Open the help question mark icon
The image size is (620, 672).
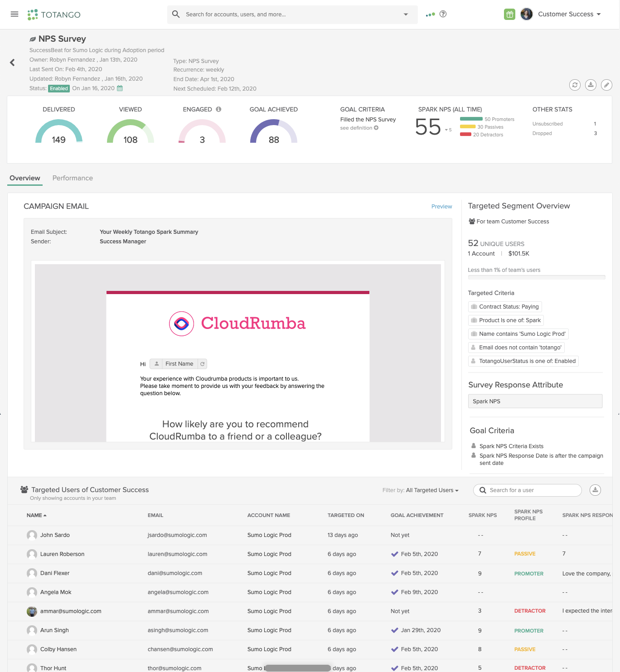click(x=443, y=14)
